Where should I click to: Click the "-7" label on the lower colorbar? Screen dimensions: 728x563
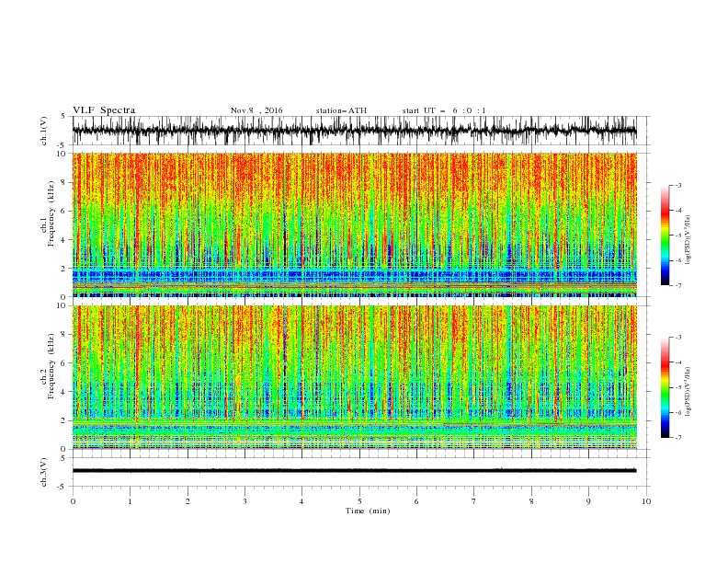click(677, 438)
